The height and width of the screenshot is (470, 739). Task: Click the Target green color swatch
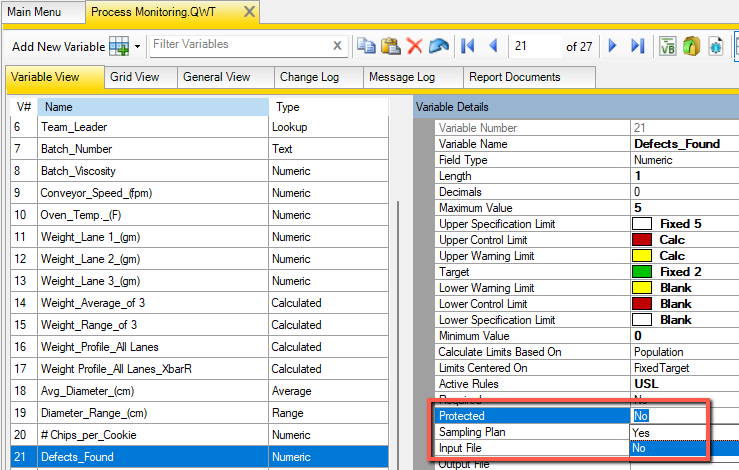tap(641, 272)
